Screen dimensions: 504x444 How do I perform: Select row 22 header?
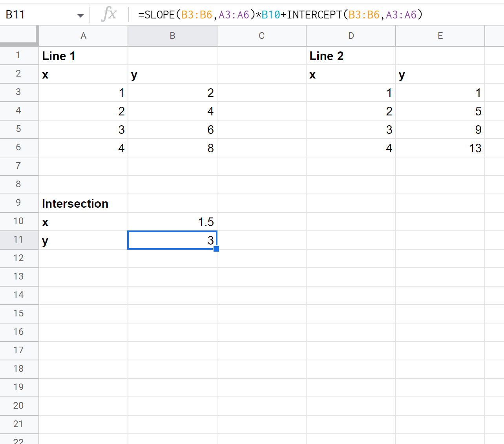tap(19, 440)
